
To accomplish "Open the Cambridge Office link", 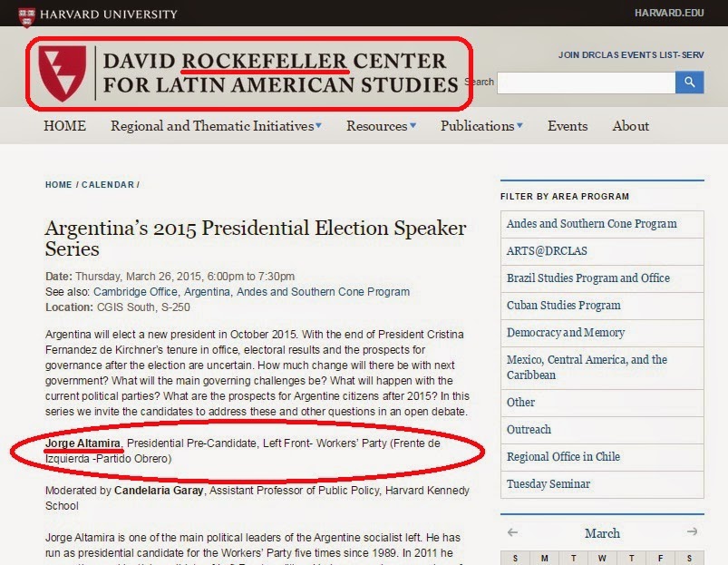I will click(x=135, y=291).
